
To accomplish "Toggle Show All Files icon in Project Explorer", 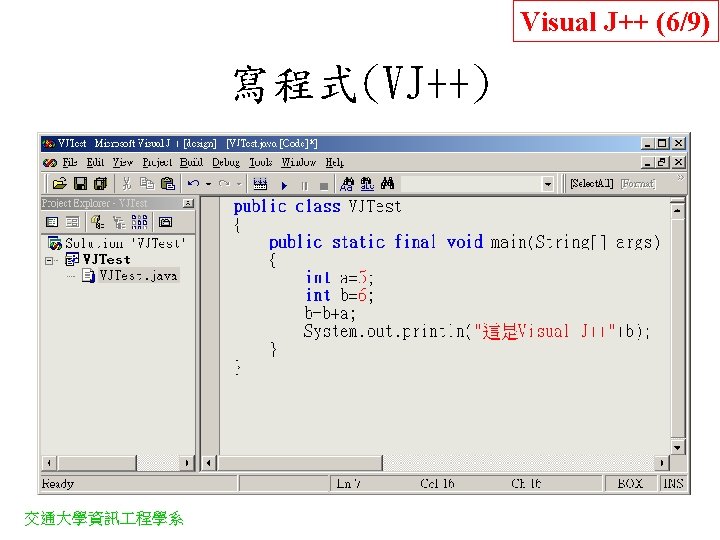I will [x=140, y=222].
